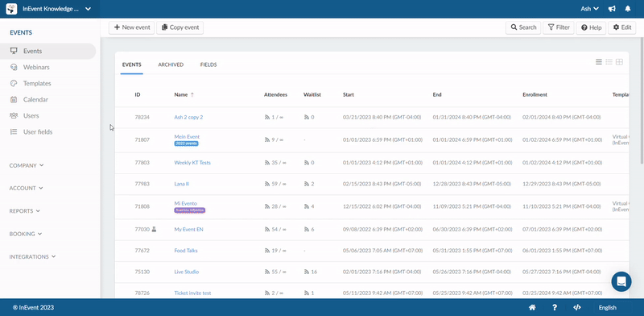This screenshot has width=644, height=316.
Task: Open the Live Studio event
Action: (x=187, y=272)
